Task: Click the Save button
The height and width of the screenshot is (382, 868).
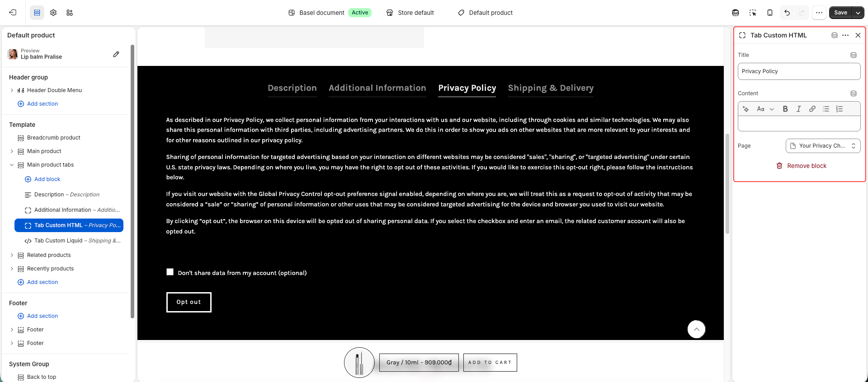Action: coord(840,13)
